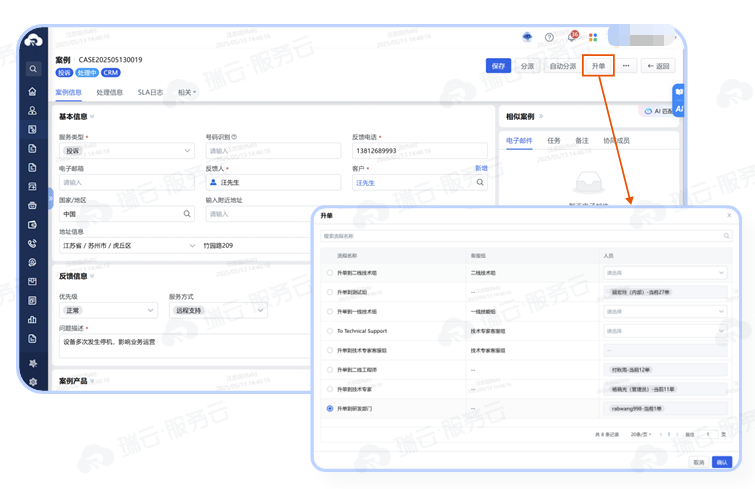
Task: Switch to SLA日志 tab
Action: point(150,92)
